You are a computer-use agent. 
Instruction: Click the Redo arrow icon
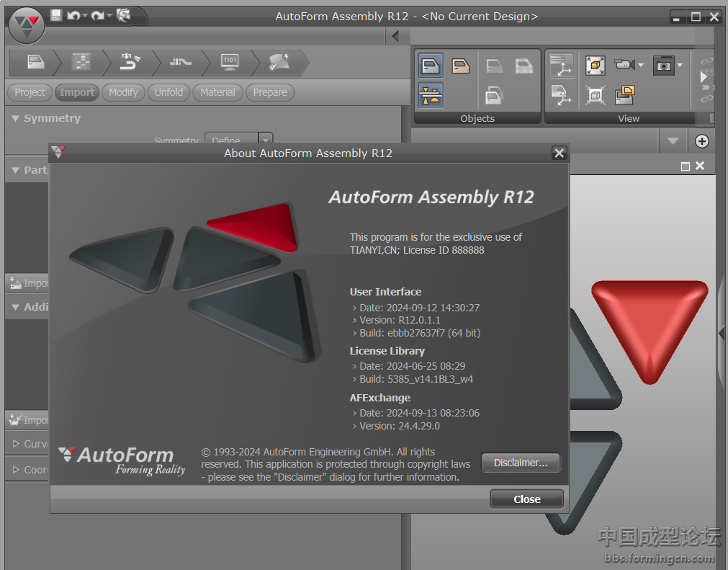[97, 16]
